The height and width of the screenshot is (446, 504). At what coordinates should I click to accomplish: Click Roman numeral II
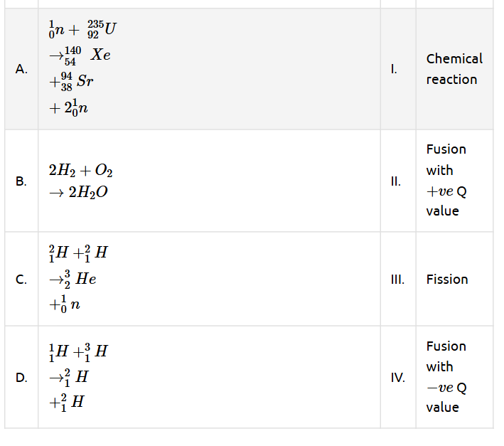[x=396, y=181]
